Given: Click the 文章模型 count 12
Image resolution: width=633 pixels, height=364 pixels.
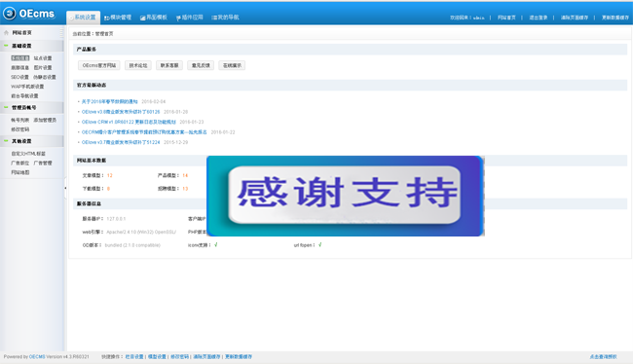Looking at the screenshot, I should 110,175.
